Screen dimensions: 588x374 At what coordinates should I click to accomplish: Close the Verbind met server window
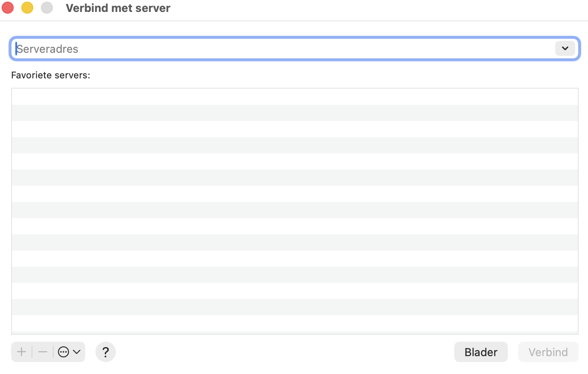click(x=8, y=8)
